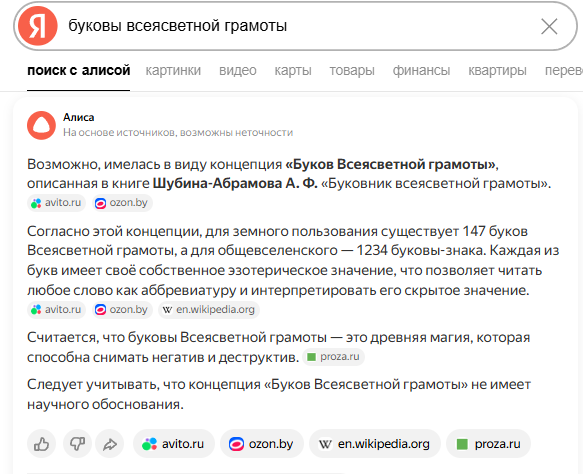This screenshot has height=474, width=583.
Task: Like the answer with thumbs up
Action: point(41,444)
